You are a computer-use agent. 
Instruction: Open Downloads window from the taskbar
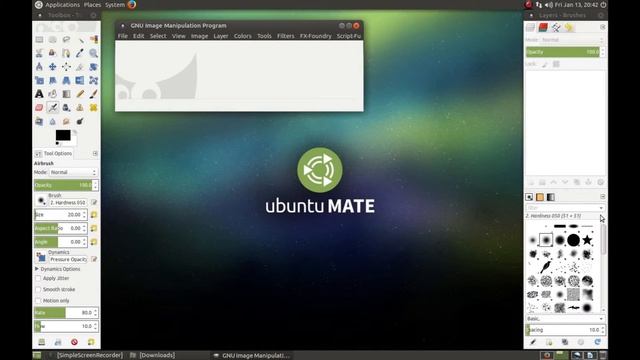(153, 356)
